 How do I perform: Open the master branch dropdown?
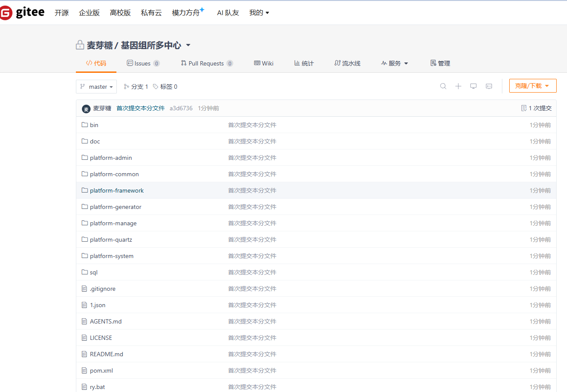pyautogui.click(x=96, y=87)
